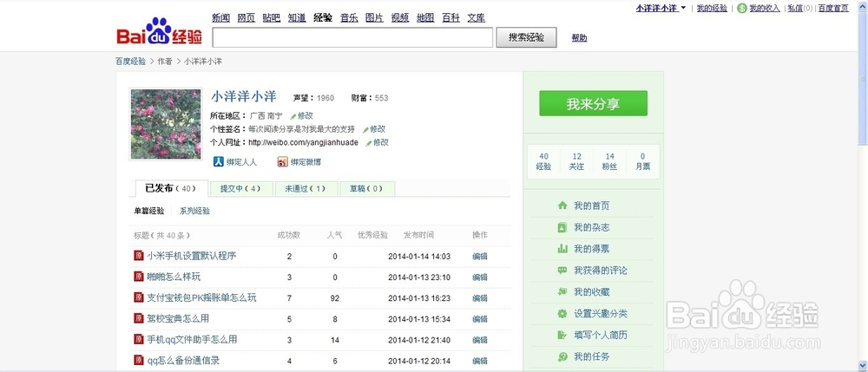Click original badge icon beside 手机qq文件助手怎么用
868x372 pixels.
(139, 339)
